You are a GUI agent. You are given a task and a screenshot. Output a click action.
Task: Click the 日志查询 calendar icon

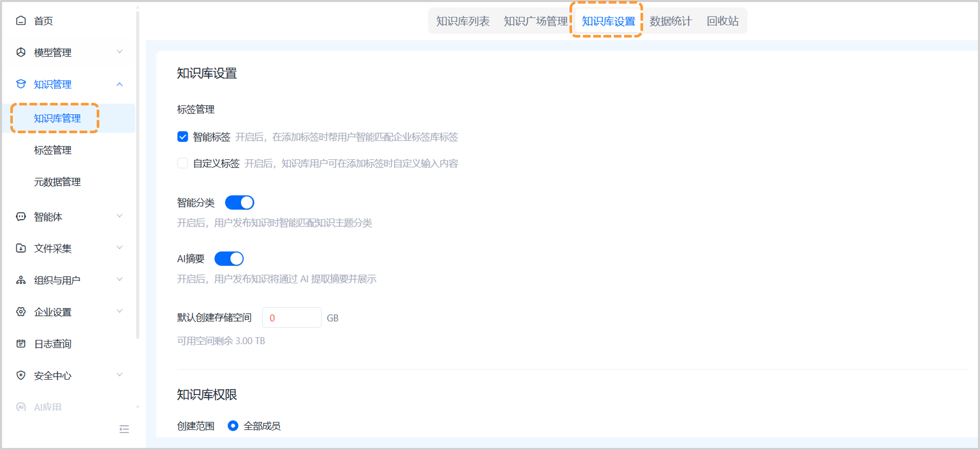21,344
